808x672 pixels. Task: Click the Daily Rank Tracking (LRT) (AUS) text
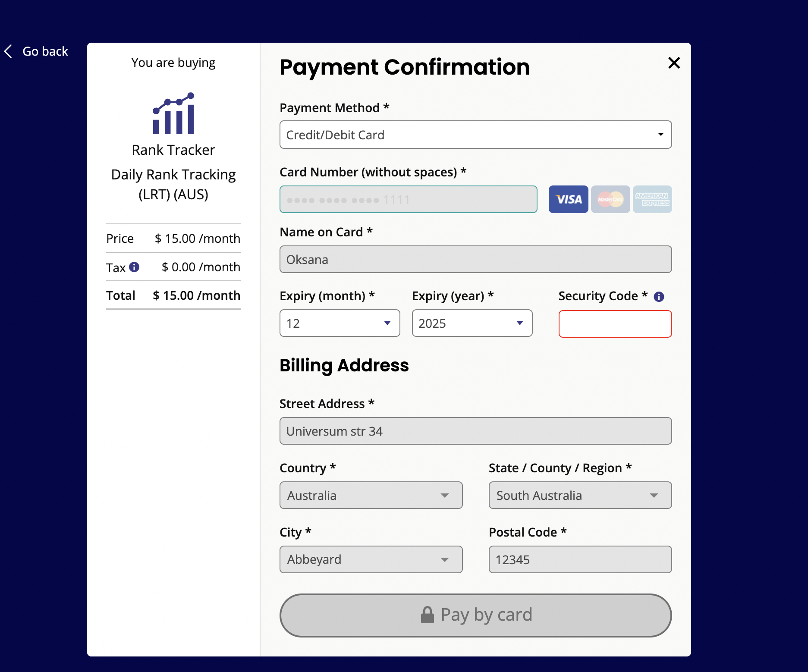pyautogui.click(x=173, y=185)
